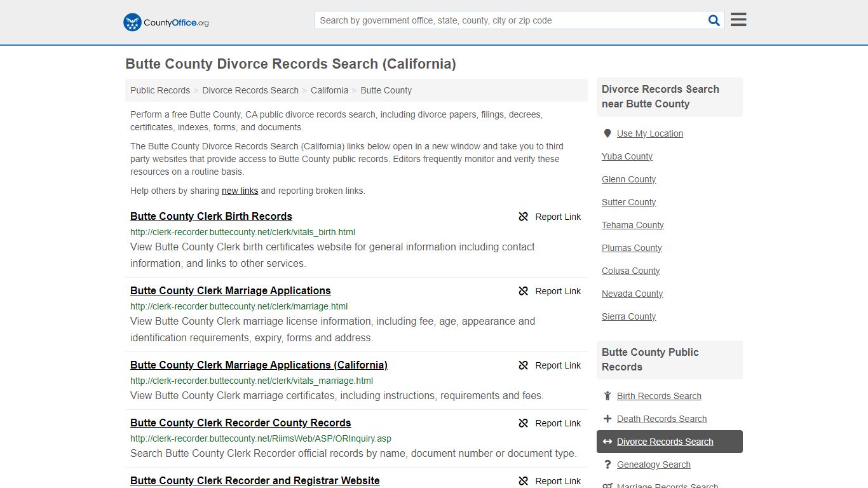Open the hamburger menu icon
This screenshot has width=868, height=488.
[x=738, y=20]
